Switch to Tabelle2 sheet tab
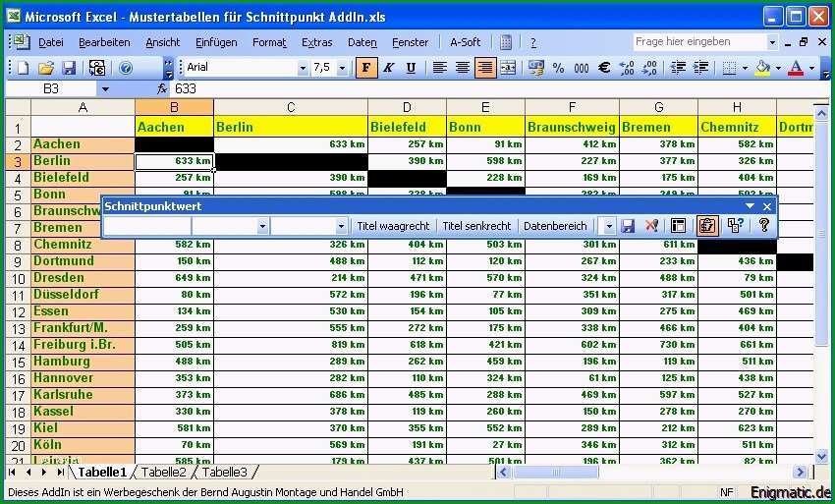The height and width of the screenshot is (504, 835). (163, 472)
